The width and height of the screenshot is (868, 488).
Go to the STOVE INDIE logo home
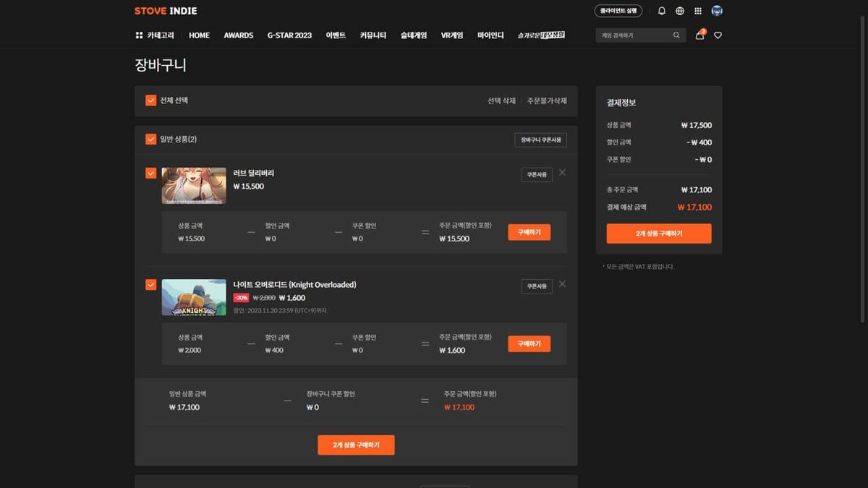(x=166, y=11)
